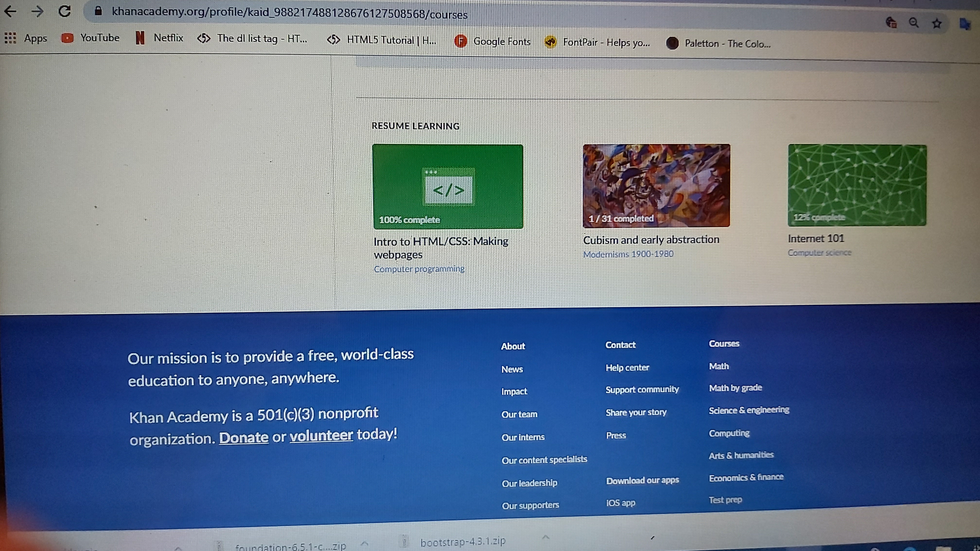Open the Share your story link
980x551 pixels.
tap(636, 412)
